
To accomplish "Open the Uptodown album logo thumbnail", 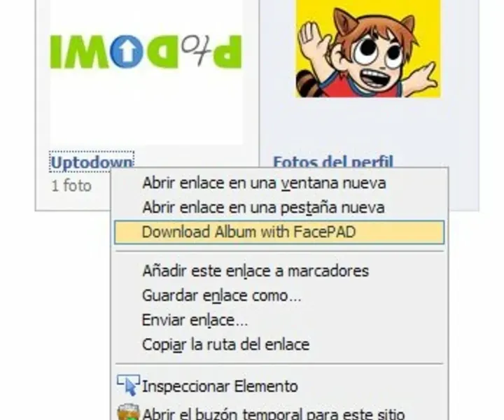I will 146,72.
